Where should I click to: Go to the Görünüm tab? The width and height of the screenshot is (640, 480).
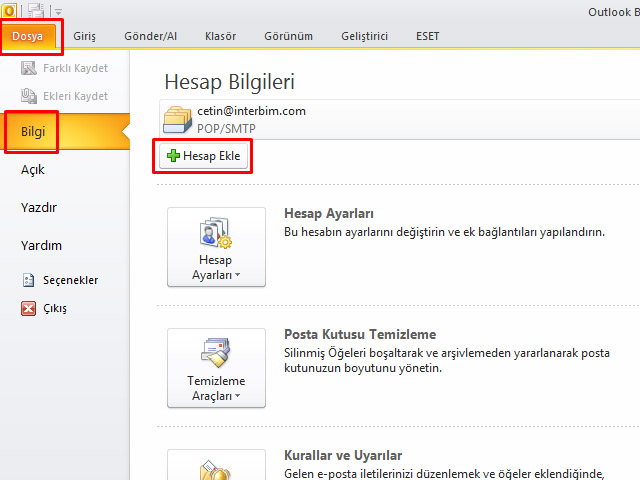288,37
